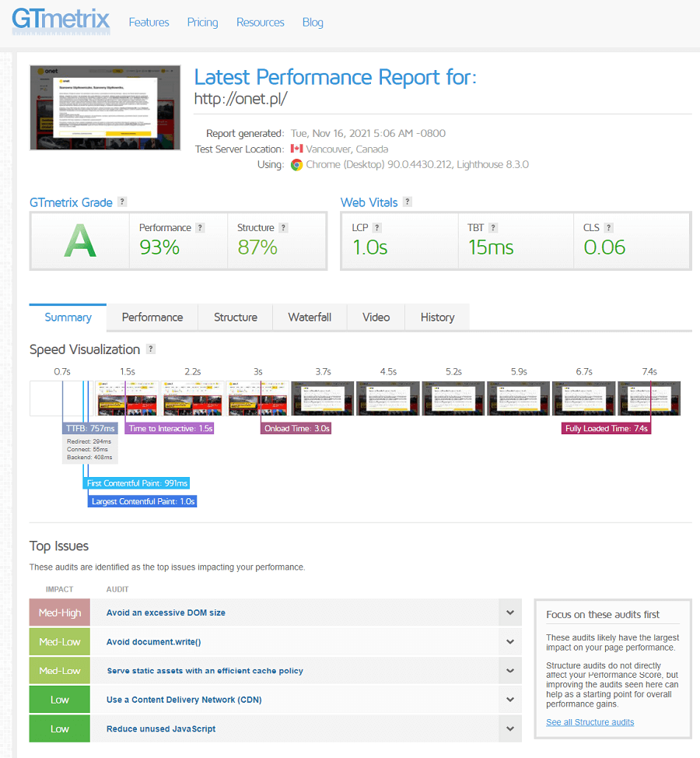Switch to the Video tab
This screenshot has width=700, height=758.
pyautogui.click(x=376, y=317)
